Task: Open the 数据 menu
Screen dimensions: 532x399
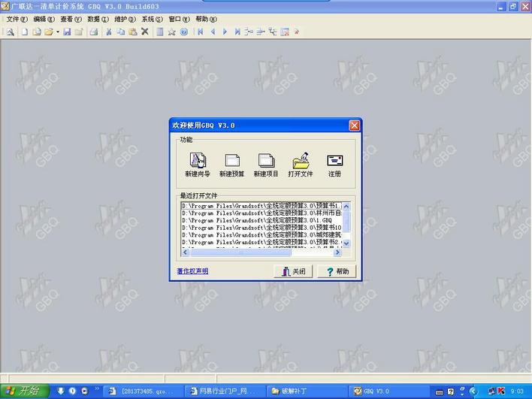Action: click(98, 19)
